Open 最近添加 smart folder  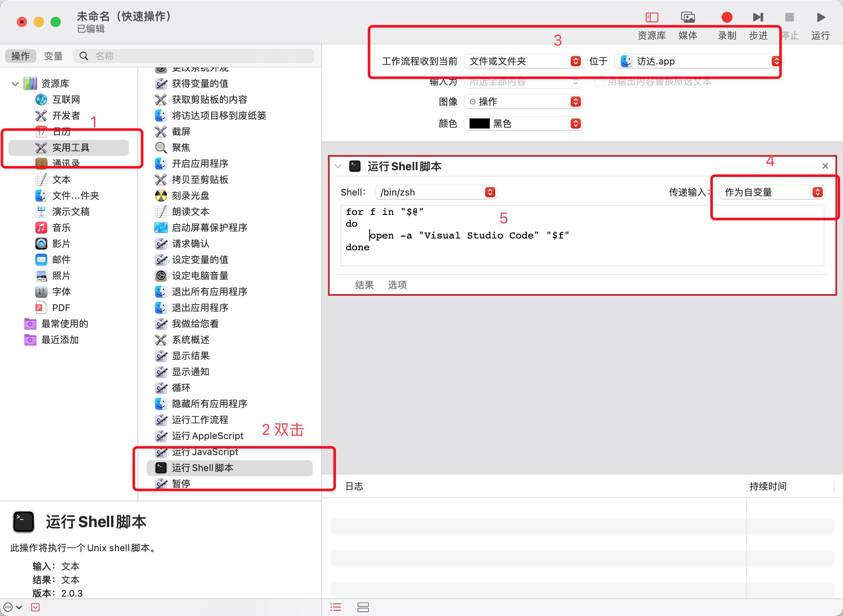click(x=52, y=340)
